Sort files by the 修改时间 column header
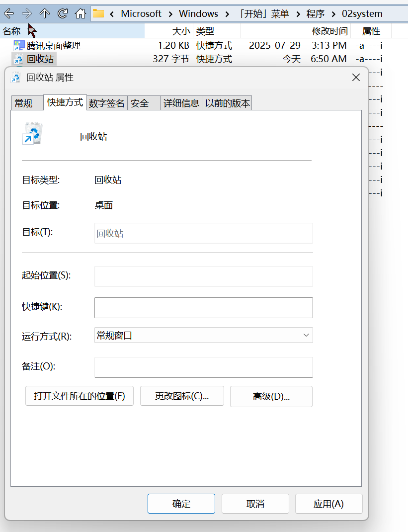Screen dimensions: 408x532 pyautogui.click(x=329, y=31)
